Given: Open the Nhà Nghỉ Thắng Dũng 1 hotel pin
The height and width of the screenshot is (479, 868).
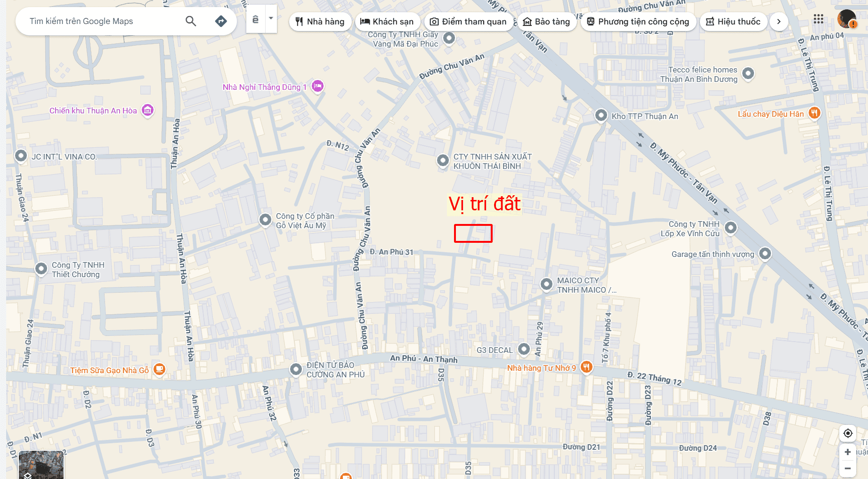Looking at the screenshot, I should click(318, 86).
